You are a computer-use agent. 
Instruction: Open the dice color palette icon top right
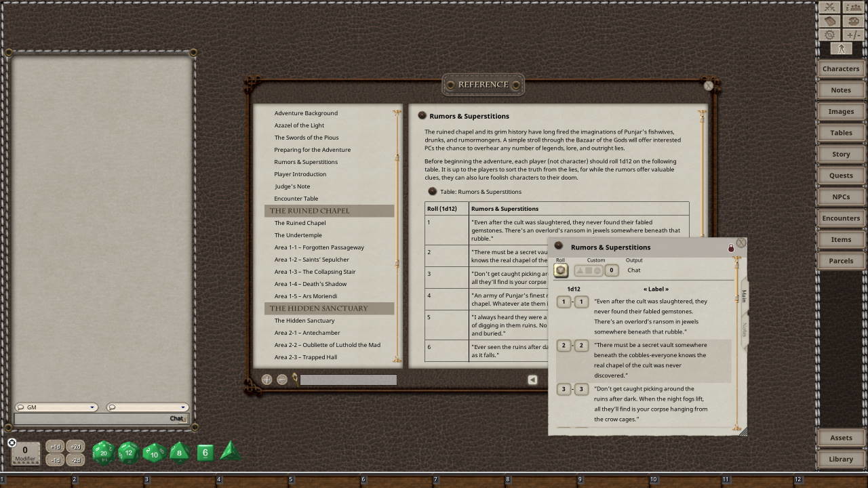point(852,21)
